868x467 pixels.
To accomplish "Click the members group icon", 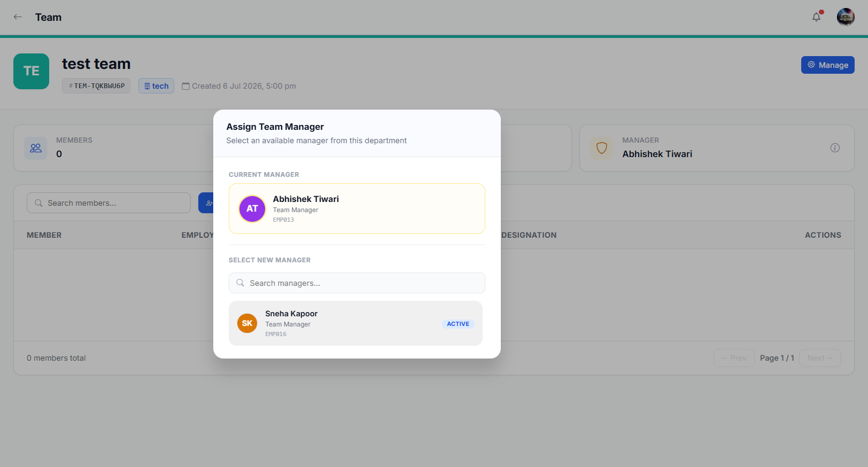I will [36, 148].
